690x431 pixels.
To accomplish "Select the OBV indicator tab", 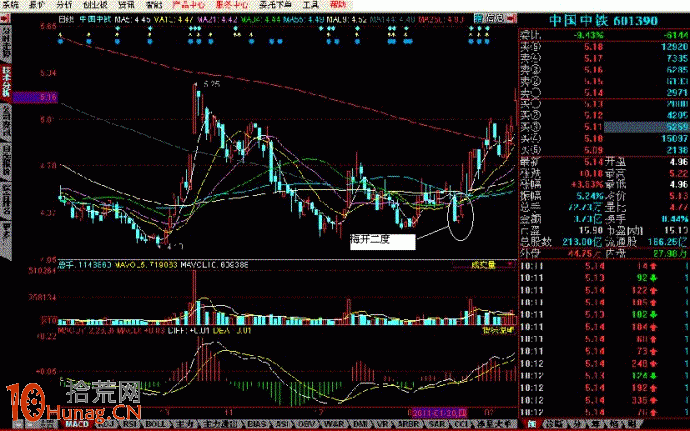I will point(306,424).
